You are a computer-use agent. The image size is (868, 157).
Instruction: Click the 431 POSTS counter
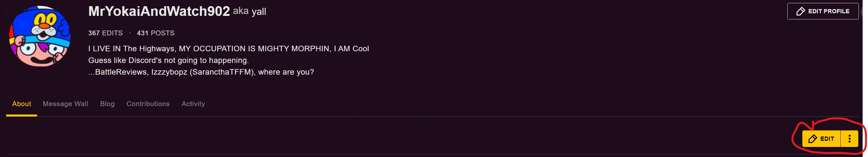155,33
